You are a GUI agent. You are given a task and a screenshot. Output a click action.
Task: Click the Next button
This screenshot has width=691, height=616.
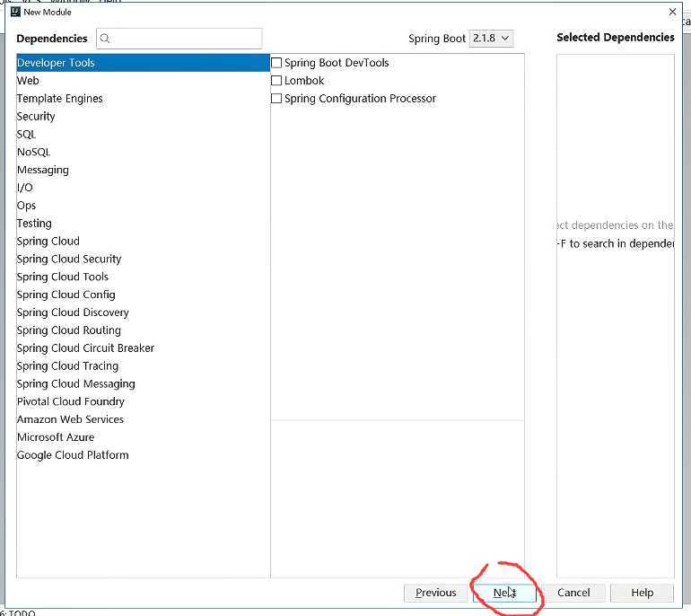pyautogui.click(x=504, y=593)
